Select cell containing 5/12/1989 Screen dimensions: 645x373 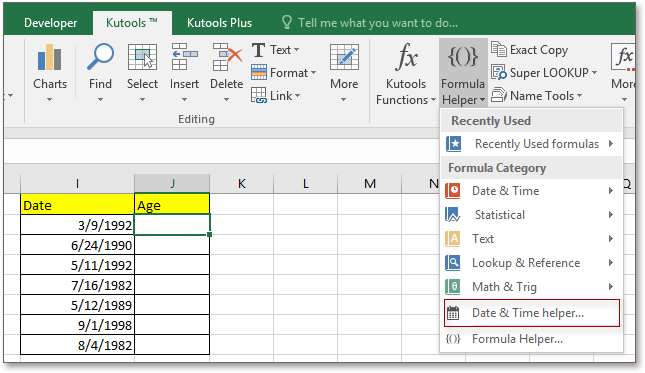pos(77,305)
